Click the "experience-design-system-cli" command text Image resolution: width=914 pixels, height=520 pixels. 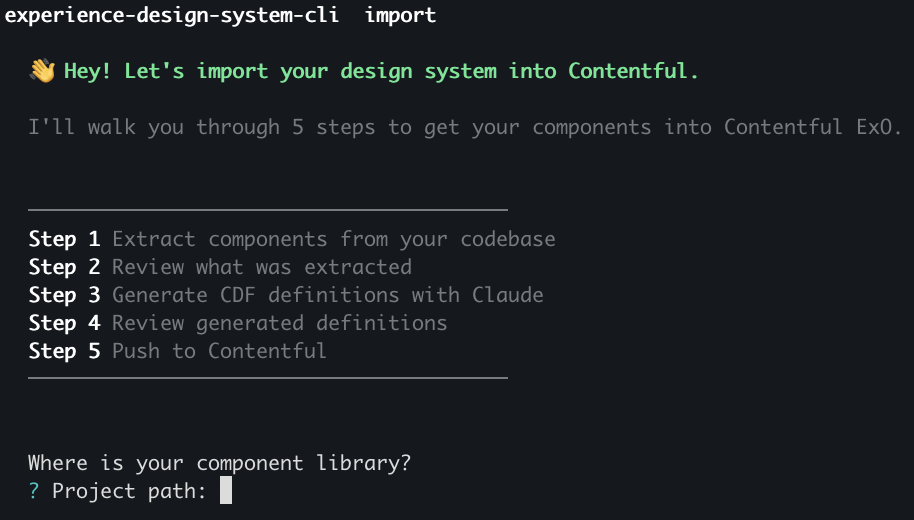click(x=172, y=15)
